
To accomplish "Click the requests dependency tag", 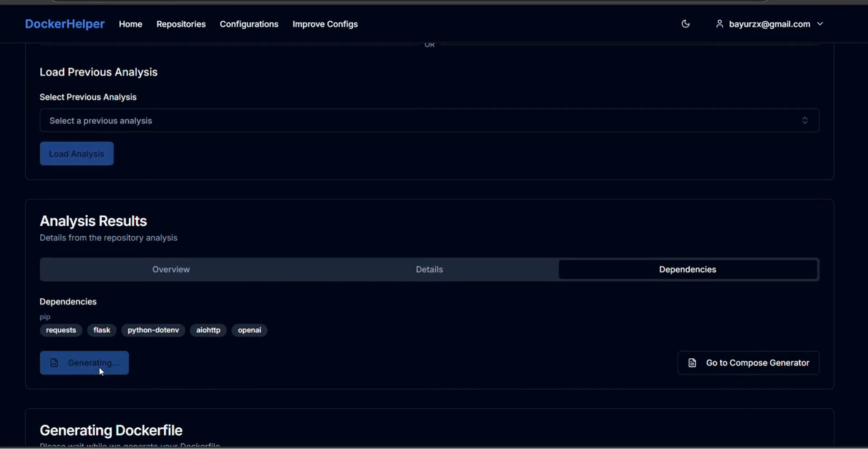I will [61, 330].
